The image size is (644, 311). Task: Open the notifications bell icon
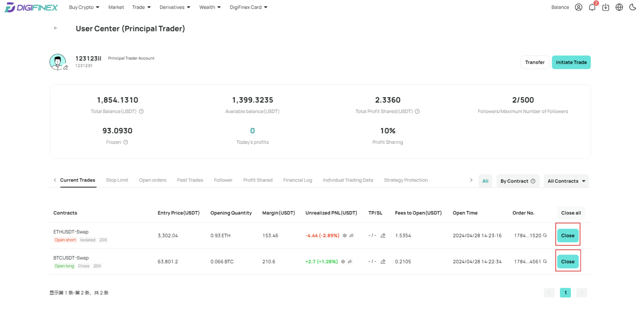(x=592, y=7)
